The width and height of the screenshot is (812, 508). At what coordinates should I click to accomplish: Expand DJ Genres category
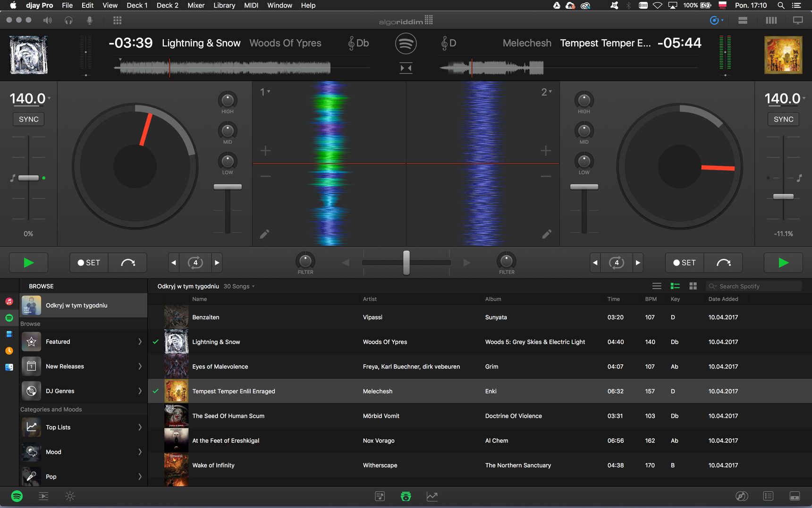pos(140,391)
